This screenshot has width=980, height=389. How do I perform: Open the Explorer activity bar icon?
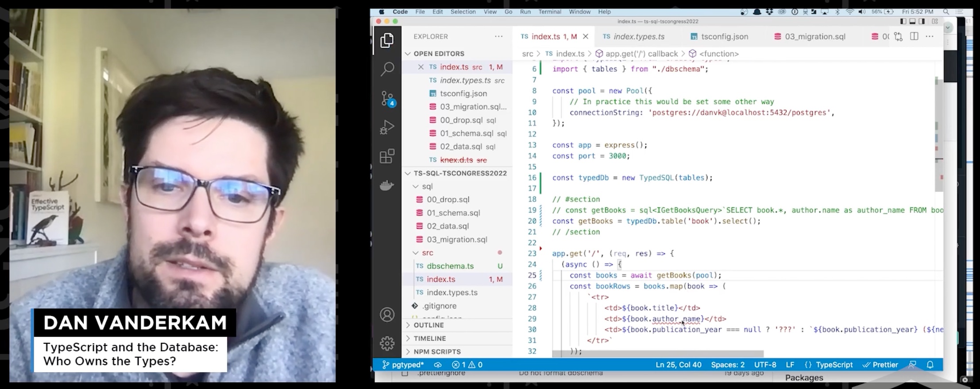tap(387, 41)
